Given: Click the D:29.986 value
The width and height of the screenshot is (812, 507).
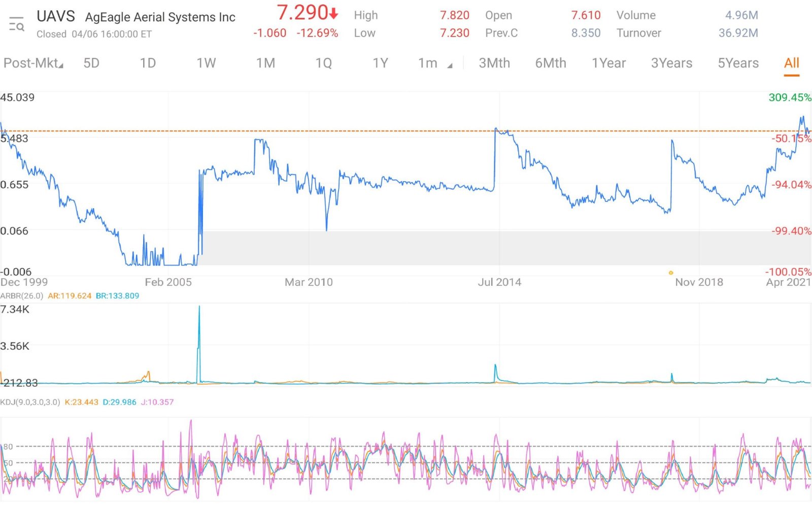Looking at the screenshot, I should tap(120, 402).
